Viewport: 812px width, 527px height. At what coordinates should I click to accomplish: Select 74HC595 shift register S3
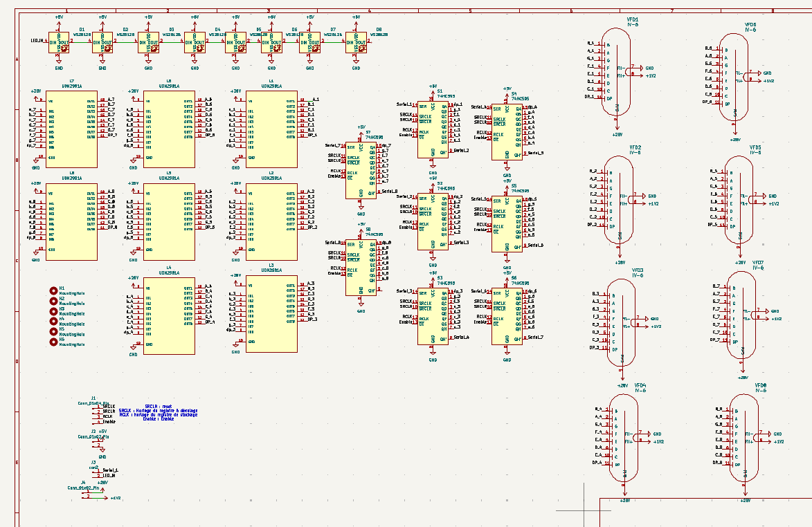click(x=433, y=316)
